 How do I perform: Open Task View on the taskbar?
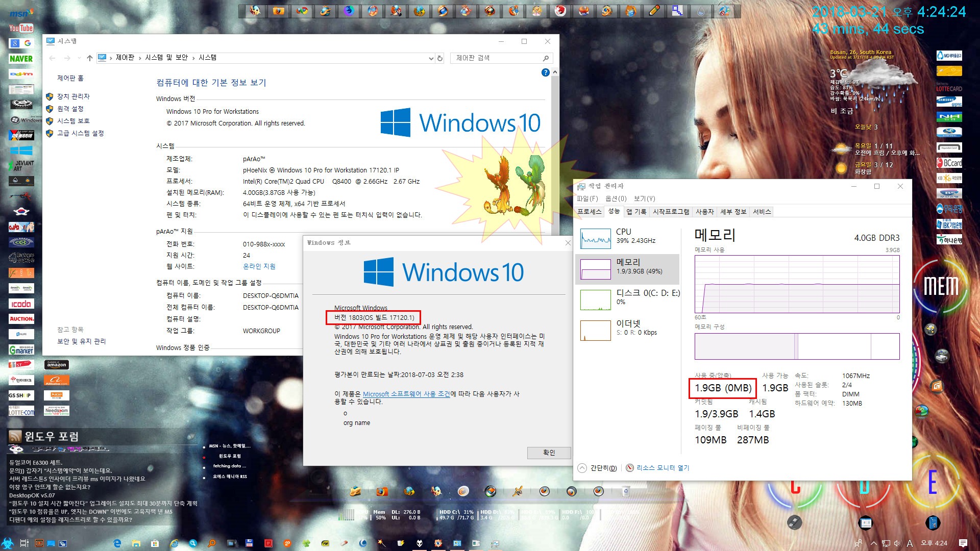(x=24, y=543)
